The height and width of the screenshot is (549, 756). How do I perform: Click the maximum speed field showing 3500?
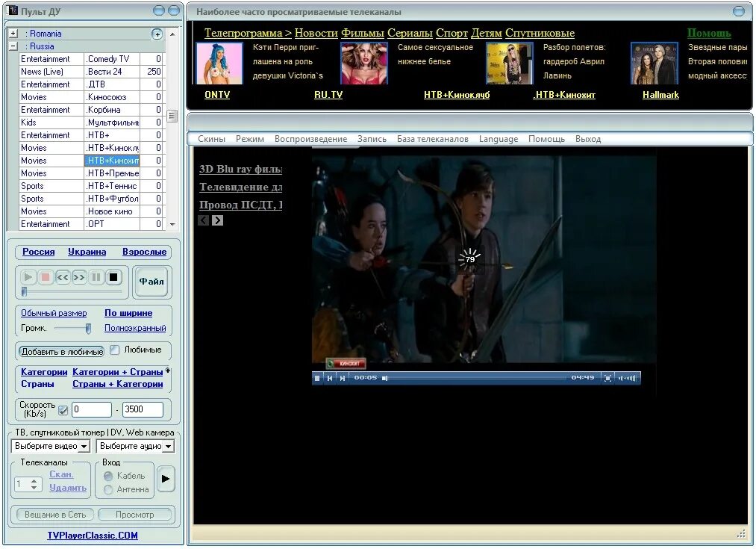coord(143,409)
